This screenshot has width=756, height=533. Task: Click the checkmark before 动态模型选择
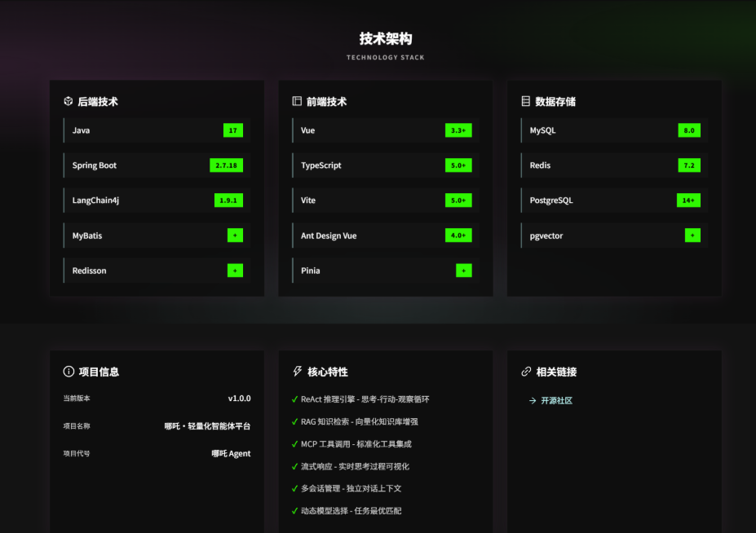tap(294, 511)
